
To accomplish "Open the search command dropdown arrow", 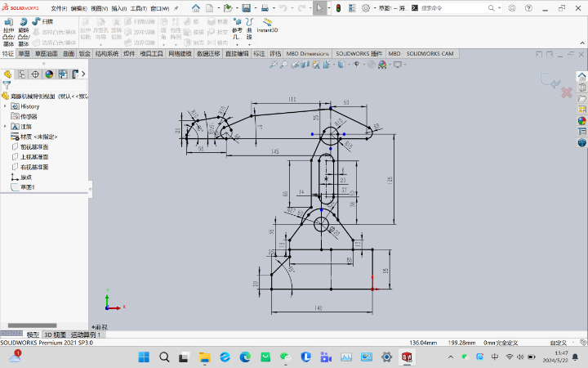I will click(x=500, y=8).
